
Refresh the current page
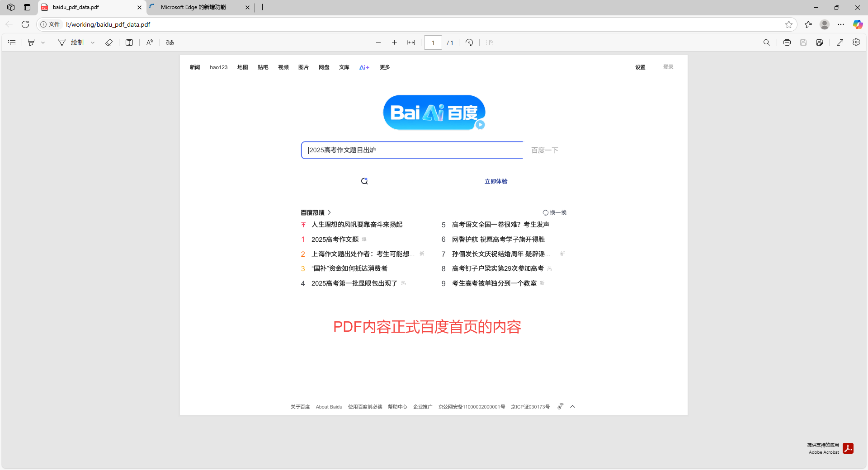[x=25, y=24]
